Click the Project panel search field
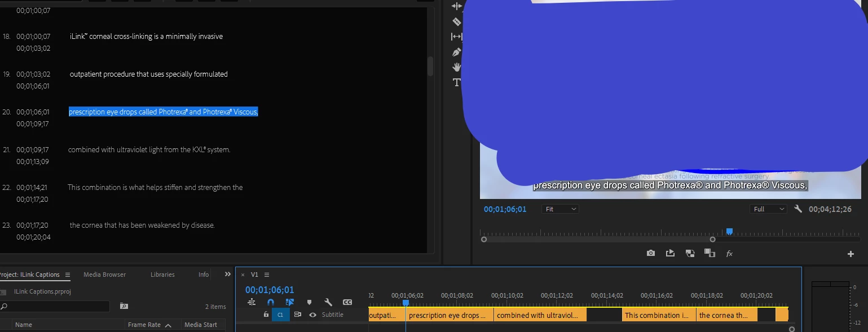This screenshot has width=868, height=332. [55, 306]
